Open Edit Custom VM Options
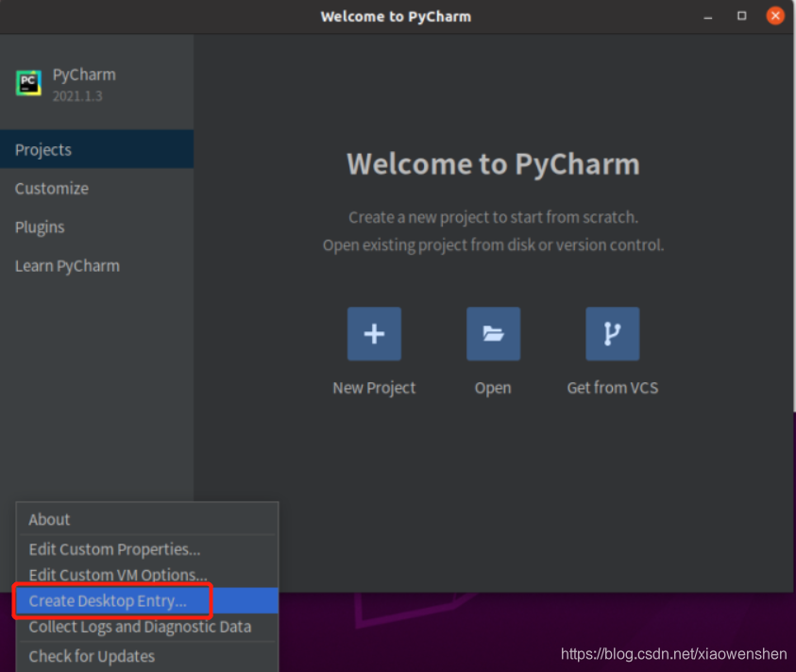Image resolution: width=796 pixels, height=672 pixels. pos(147,575)
